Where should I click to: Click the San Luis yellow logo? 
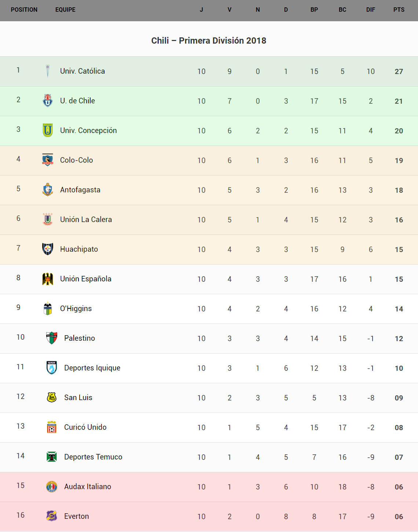click(x=52, y=397)
